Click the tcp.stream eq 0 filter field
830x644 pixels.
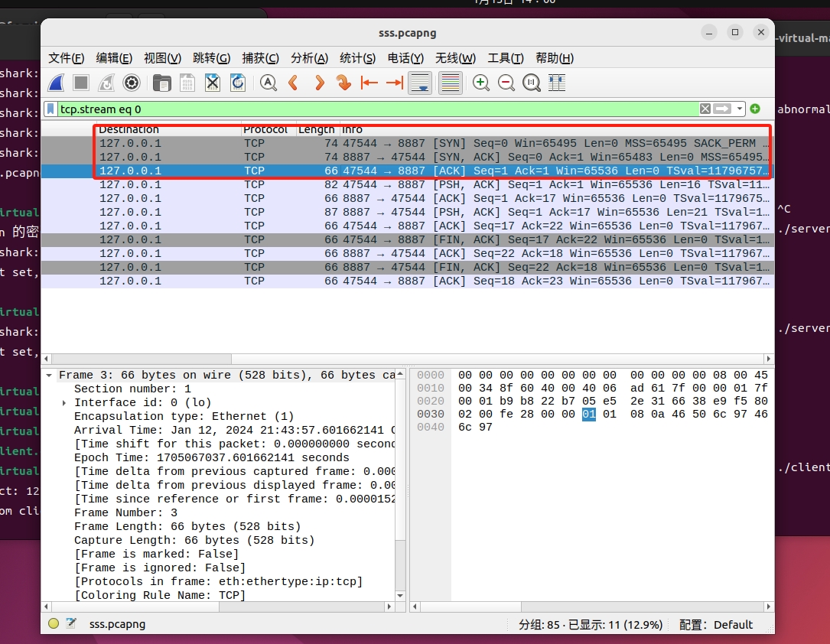378,109
